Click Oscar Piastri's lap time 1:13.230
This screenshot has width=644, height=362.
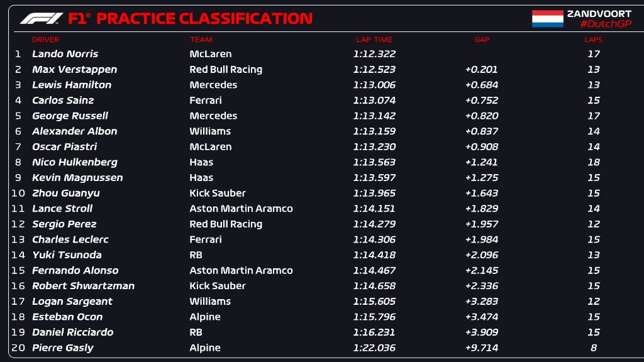(374, 146)
